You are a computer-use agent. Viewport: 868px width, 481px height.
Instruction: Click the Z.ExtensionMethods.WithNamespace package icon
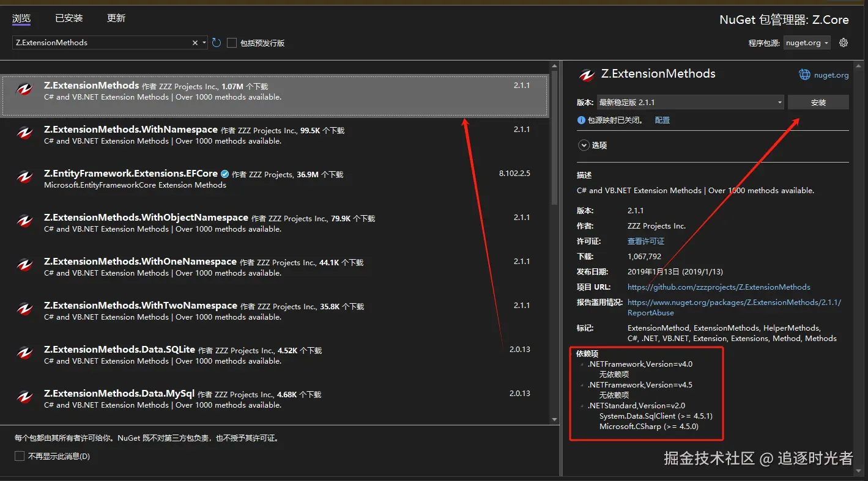[x=24, y=133]
